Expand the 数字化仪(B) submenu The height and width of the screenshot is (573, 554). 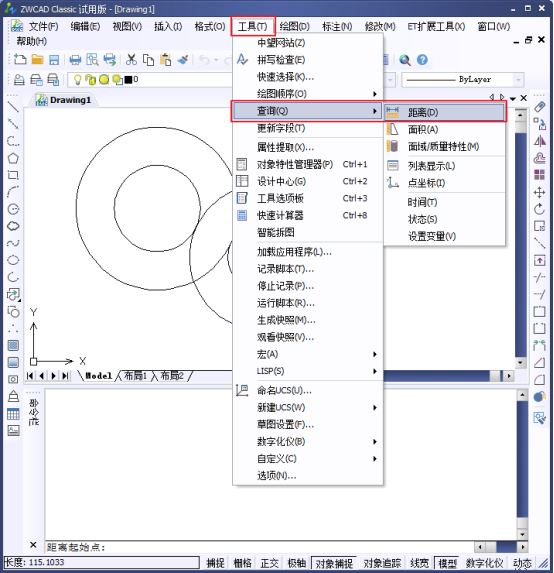coord(308,442)
